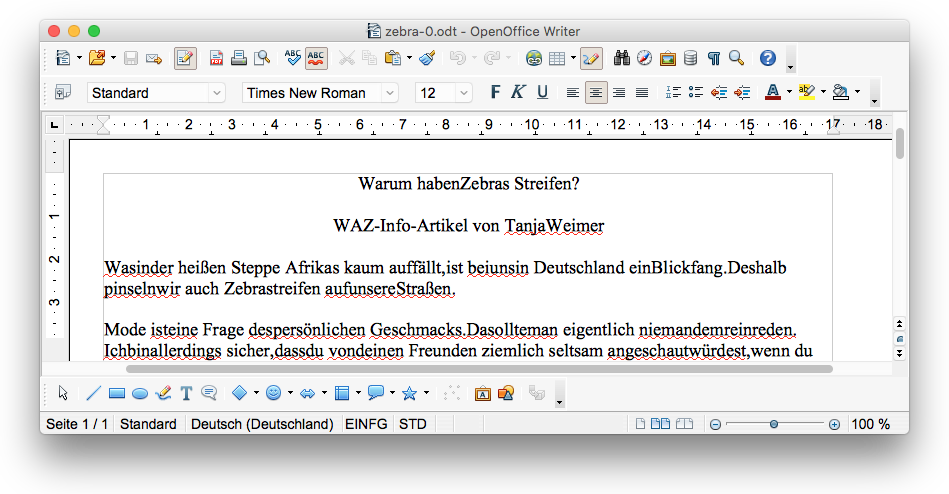Image resolution: width=949 pixels, height=494 pixels.
Task: Apply font color red A
Action: pos(773,92)
